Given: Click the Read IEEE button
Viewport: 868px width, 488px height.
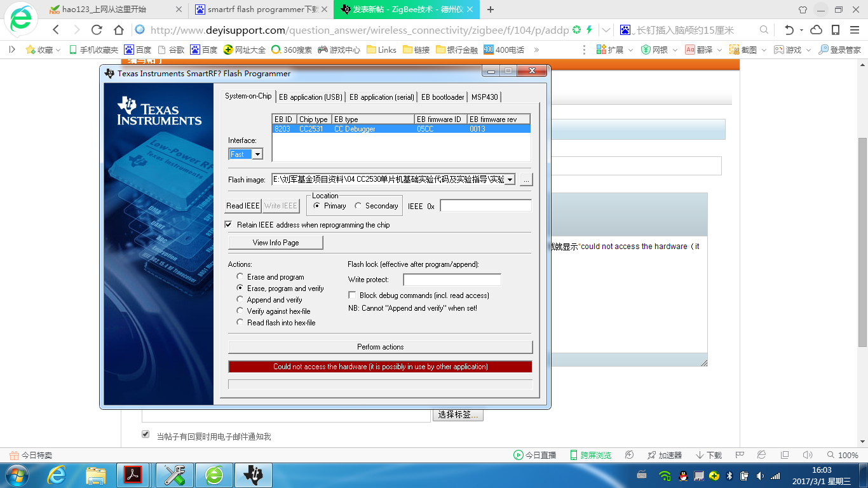Looking at the screenshot, I should [x=243, y=206].
